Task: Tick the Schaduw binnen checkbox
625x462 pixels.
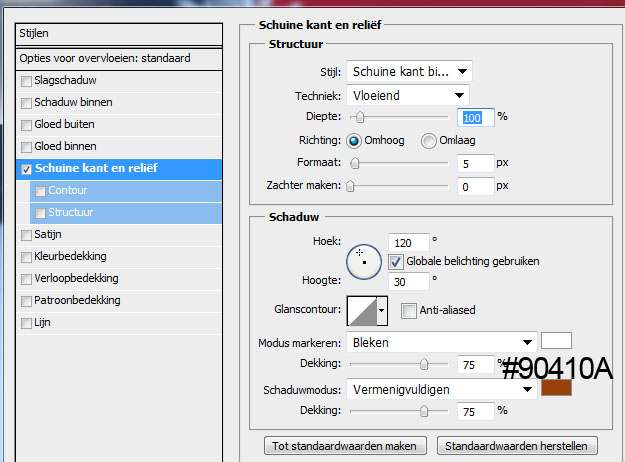Action: [x=26, y=103]
